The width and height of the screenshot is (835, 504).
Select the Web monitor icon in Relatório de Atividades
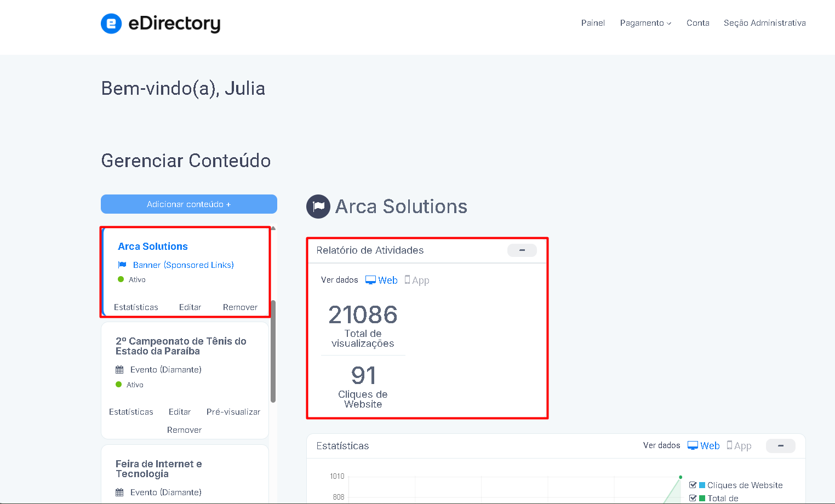click(370, 280)
